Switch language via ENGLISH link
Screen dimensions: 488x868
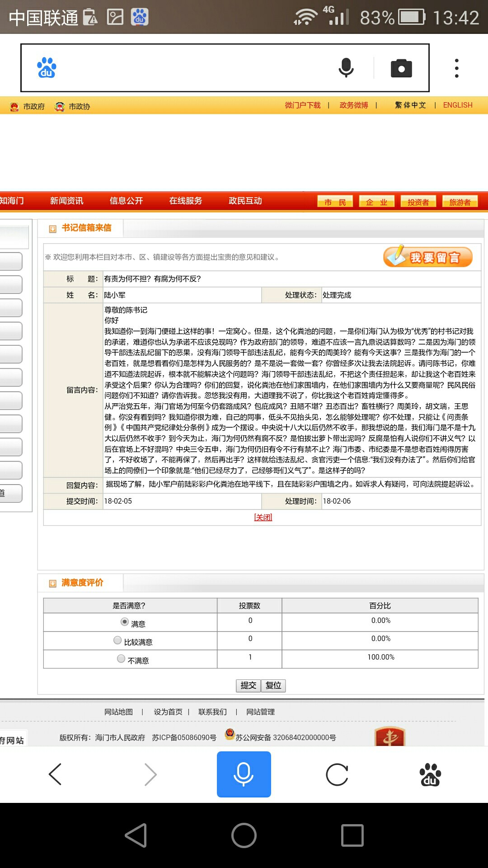coord(457,105)
